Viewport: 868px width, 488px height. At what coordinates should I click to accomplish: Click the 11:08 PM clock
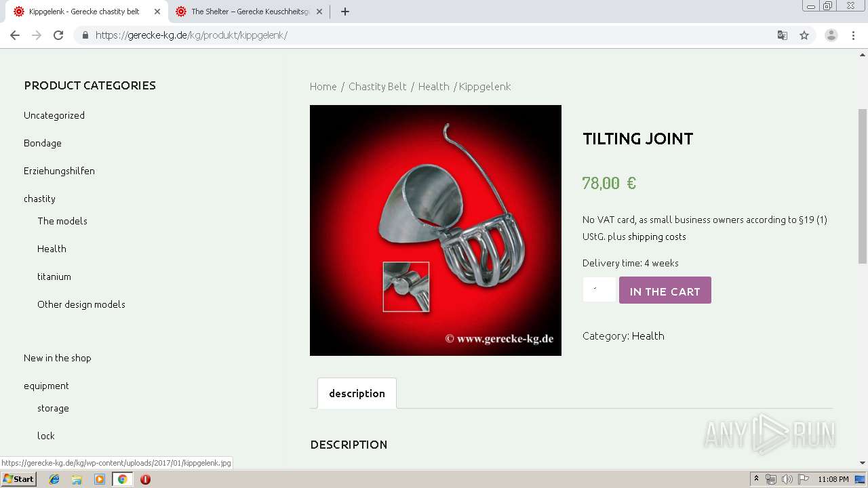coord(833,479)
